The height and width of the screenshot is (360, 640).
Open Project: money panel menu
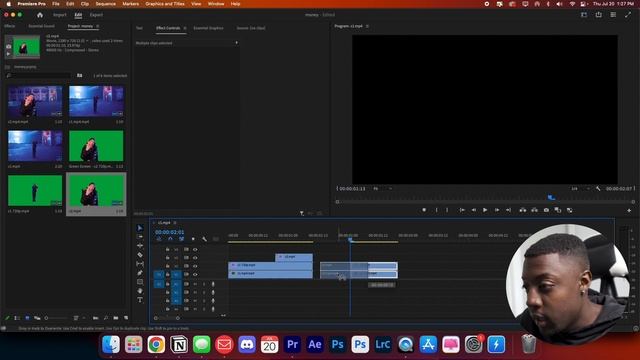coord(98,26)
